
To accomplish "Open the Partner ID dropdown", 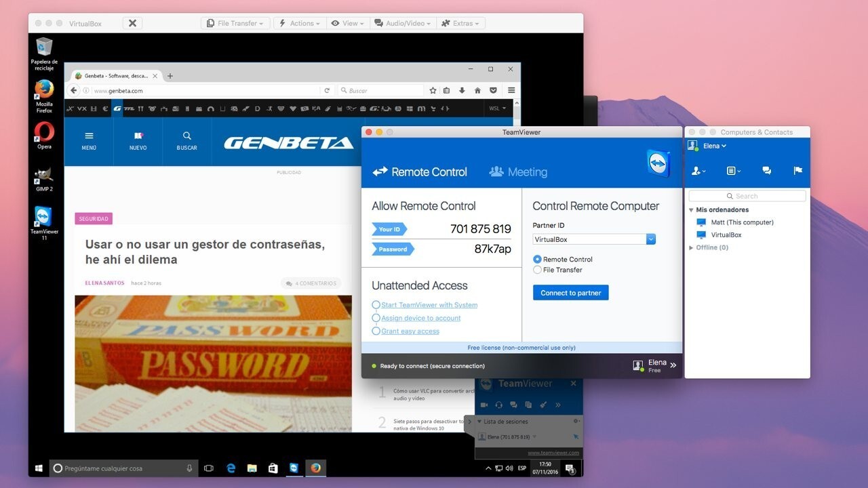I will (x=650, y=239).
